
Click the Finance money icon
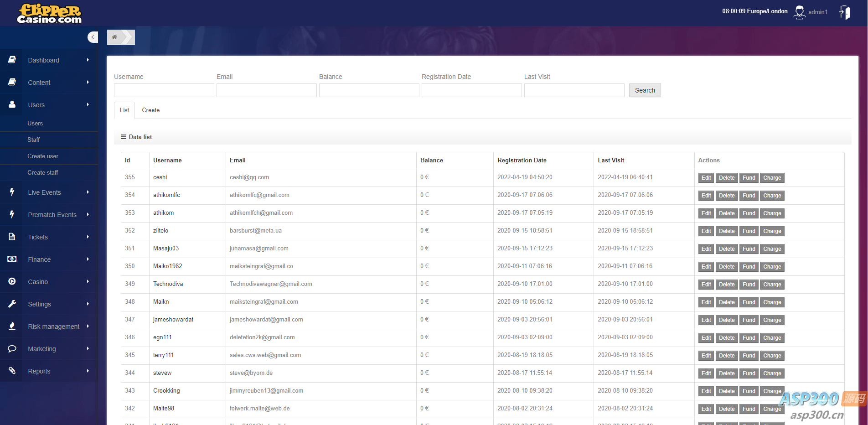click(12, 259)
